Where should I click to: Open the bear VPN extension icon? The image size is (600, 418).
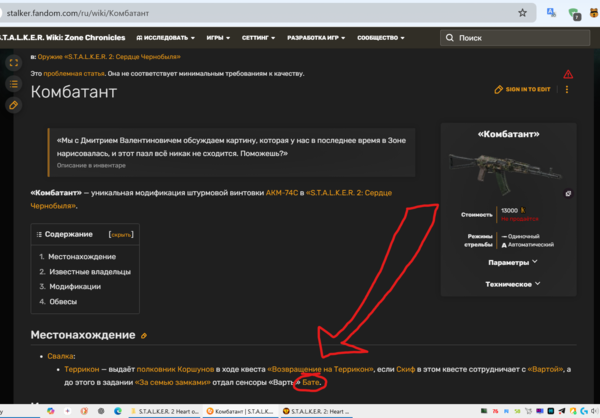coord(594,13)
